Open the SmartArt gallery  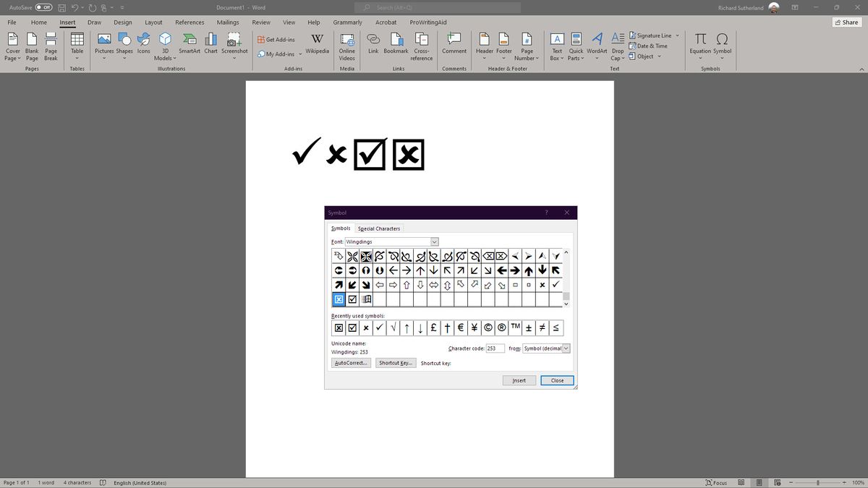[189, 47]
